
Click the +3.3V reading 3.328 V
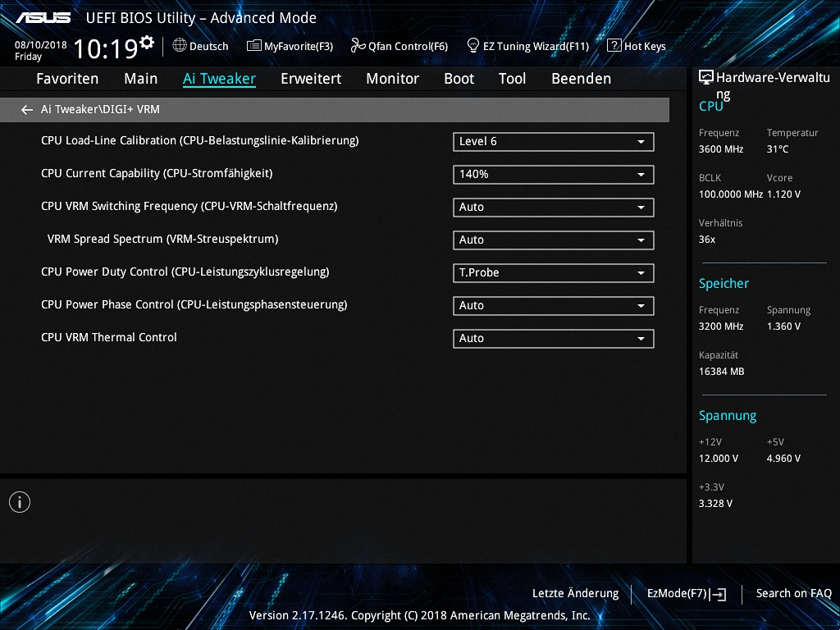pyautogui.click(x=715, y=504)
